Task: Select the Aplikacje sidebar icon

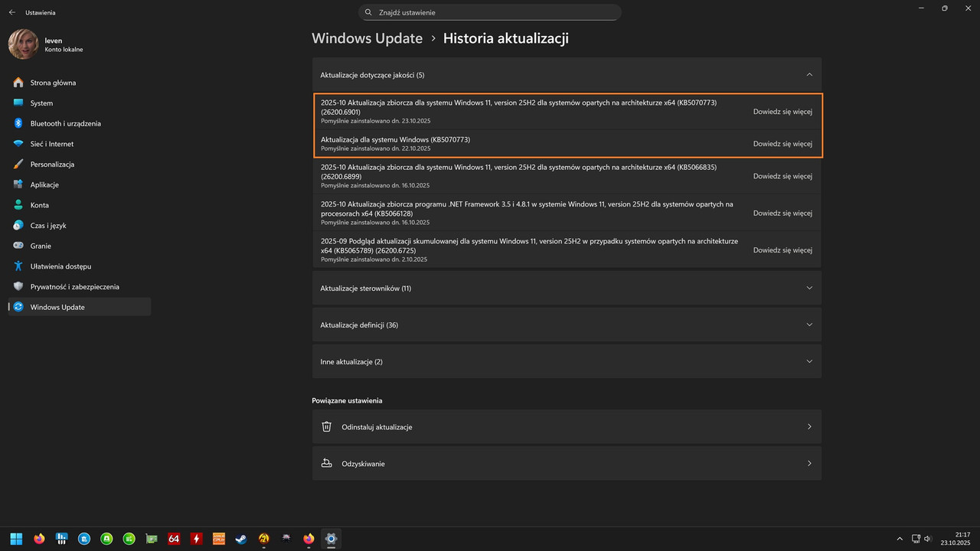Action: tap(18, 184)
